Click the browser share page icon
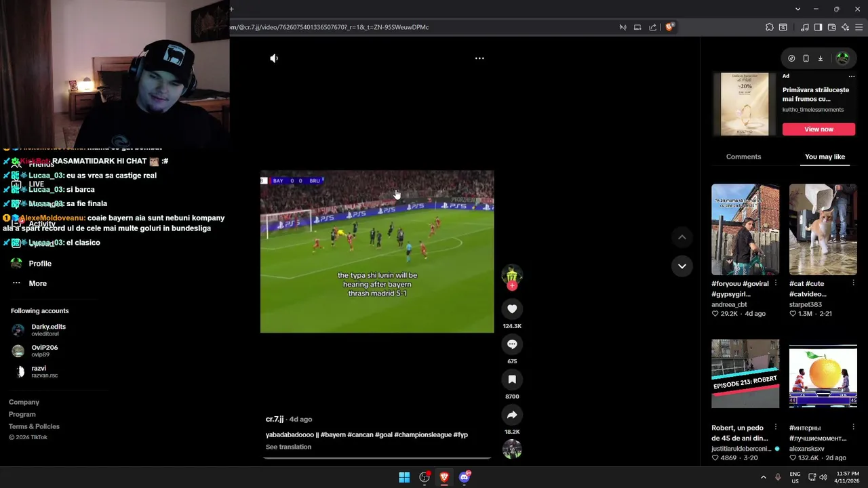Screen dimensions: 868x488 point(652,27)
